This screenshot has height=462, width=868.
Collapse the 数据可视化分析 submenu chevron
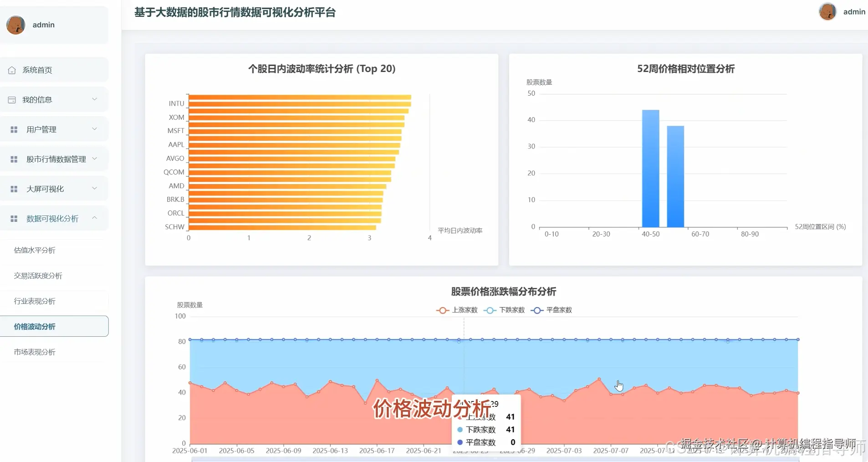tap(95, 218)
